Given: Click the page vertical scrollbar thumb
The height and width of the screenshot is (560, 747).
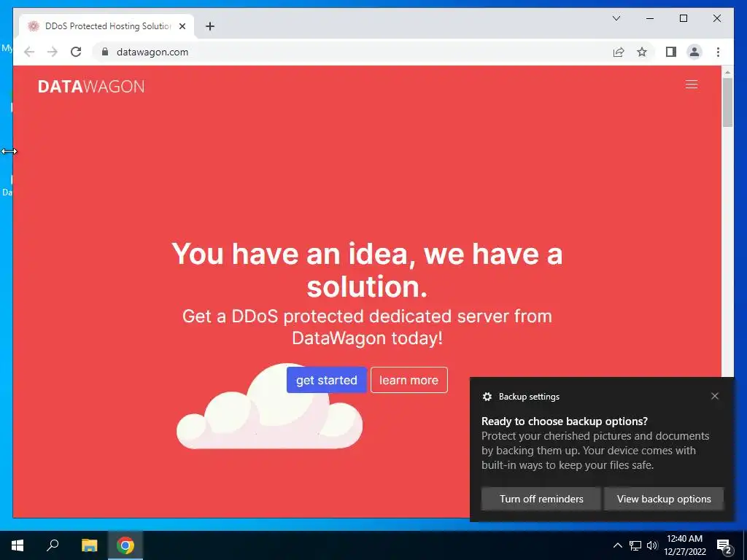Looking at the screenshot, I should point(727,102).
